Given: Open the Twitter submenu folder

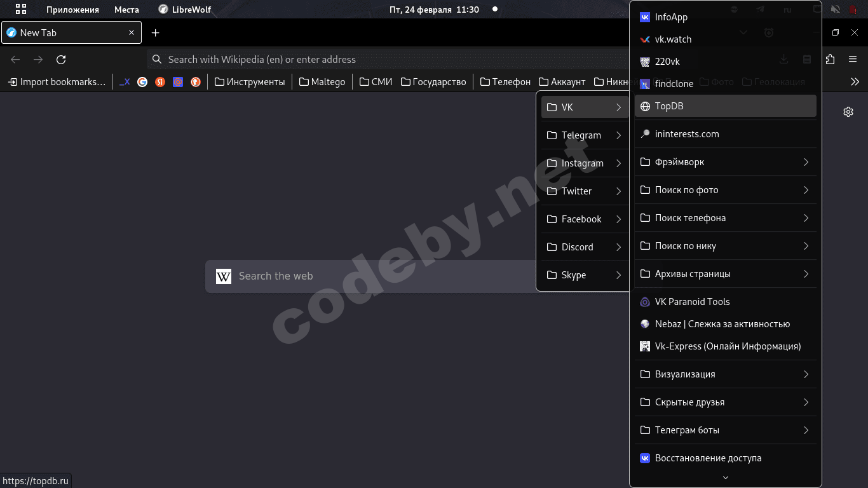Looking at the screenshot, I should pos(585,191).
